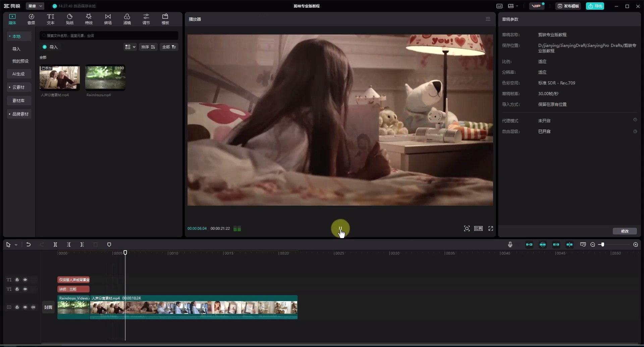644x347 pixels.
Task: Click the 修改 button in draft parameters
Action: [x=624, y=231]
